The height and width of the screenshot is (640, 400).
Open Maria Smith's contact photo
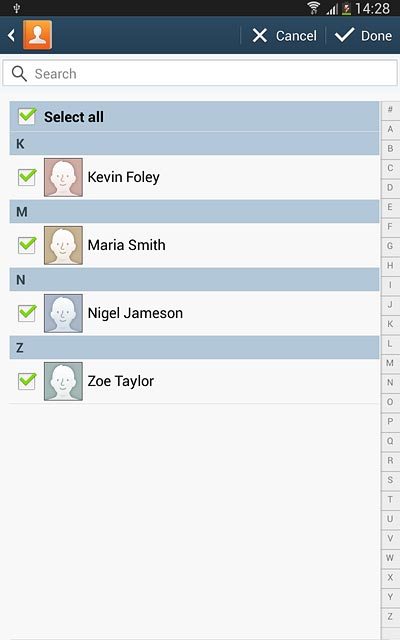pyautogui.click(x=63, y=245)
